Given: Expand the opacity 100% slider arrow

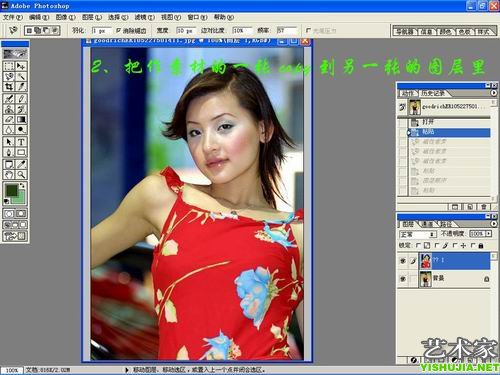Looking at the screenshot, I should click(489, 234).
